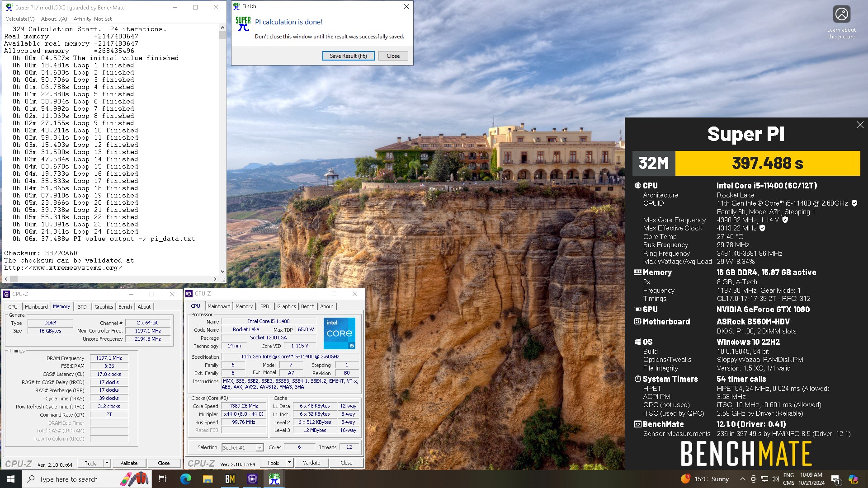Switch to CPU-Z via its taskbar icon
868x488 pixels.
click(x=252, y=479)
